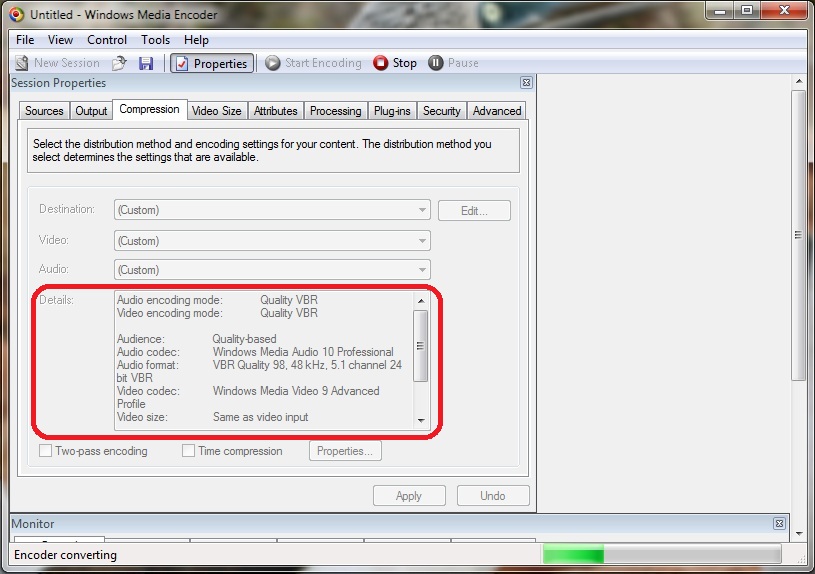Click the "Encoder converting" status text

65,555
